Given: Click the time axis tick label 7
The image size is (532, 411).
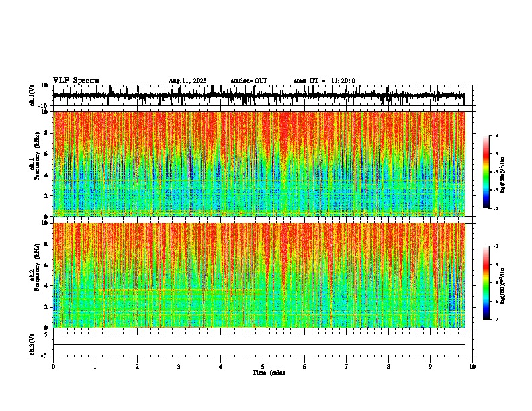Looking at the screenshot, I should pos(347,367).
